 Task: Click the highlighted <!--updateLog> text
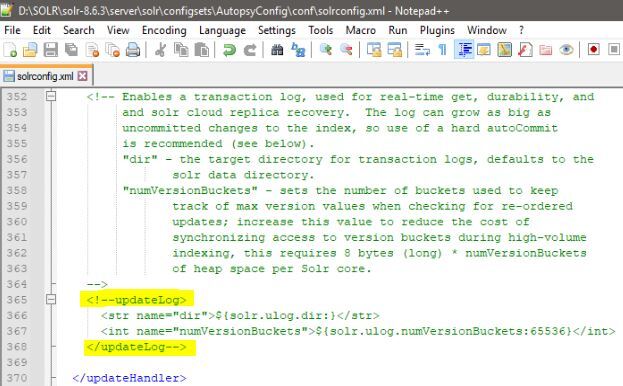click(137, 300)
